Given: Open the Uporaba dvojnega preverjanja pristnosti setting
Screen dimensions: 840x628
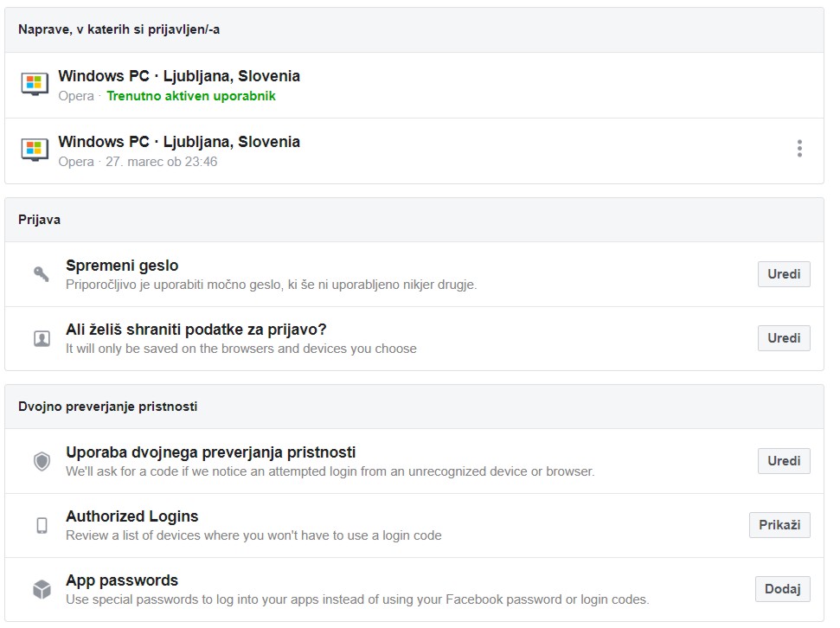Looking at the screenshot, I should pyautogui.click(x=210, y=452).
